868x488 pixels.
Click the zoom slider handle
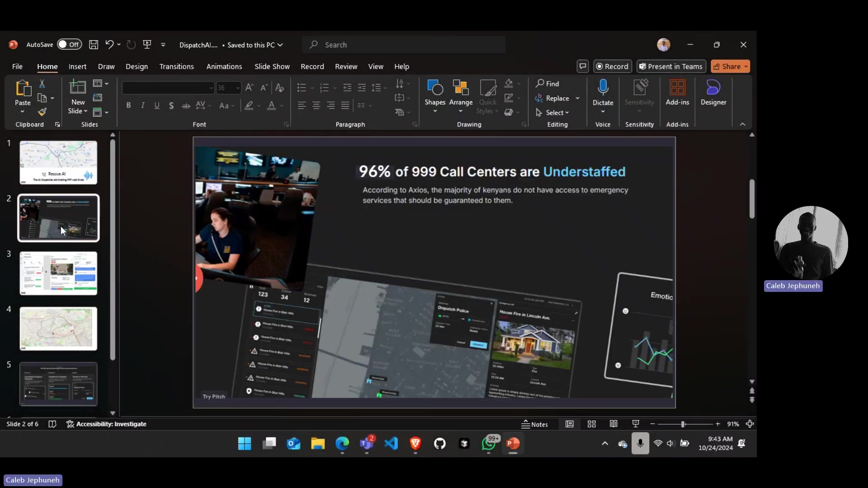pos(683,424)
